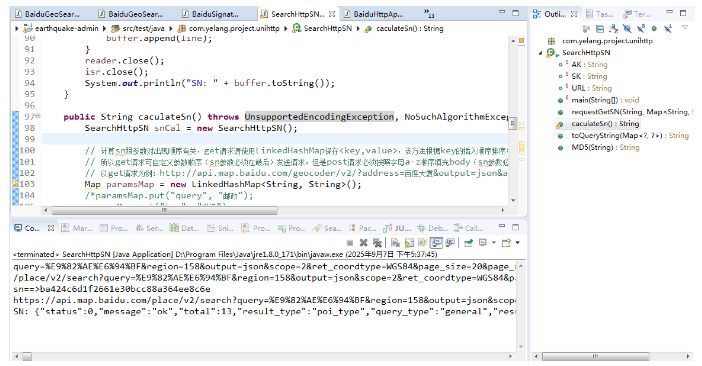Switch to the BaiduSignat... editor tab

point(210,14)
